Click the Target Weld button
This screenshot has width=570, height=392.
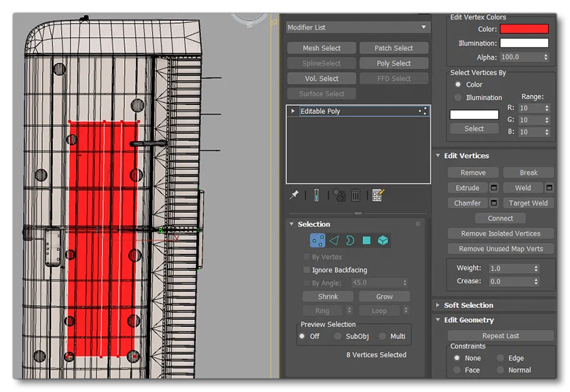529,203
